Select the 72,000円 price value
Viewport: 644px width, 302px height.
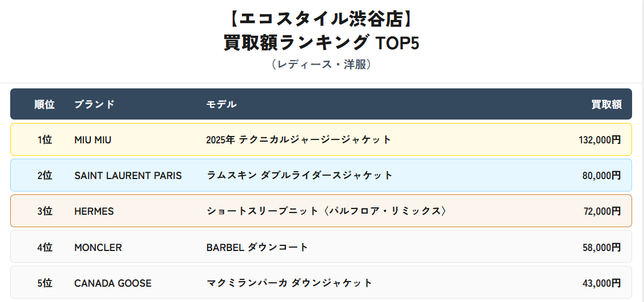tap(601, 211)
